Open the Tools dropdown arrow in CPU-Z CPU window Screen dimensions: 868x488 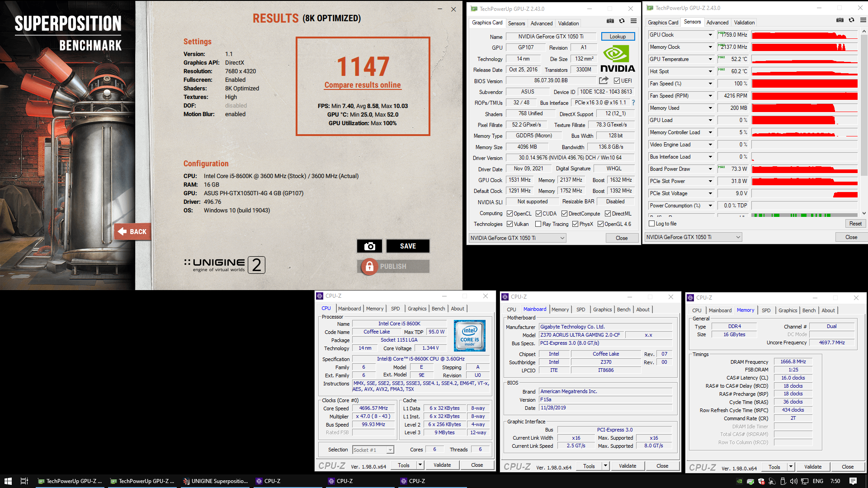coord(420,465)
